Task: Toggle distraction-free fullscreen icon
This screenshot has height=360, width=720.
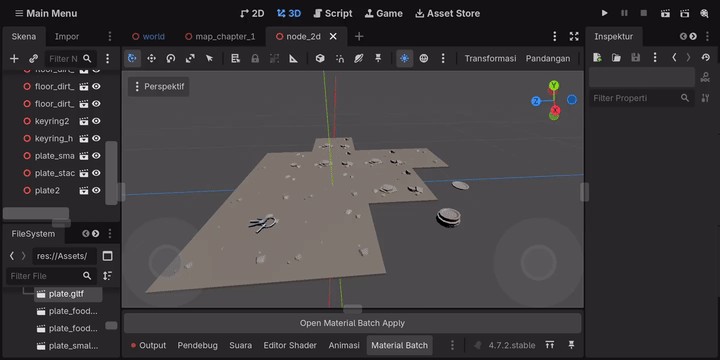Action: coord(574,36)
